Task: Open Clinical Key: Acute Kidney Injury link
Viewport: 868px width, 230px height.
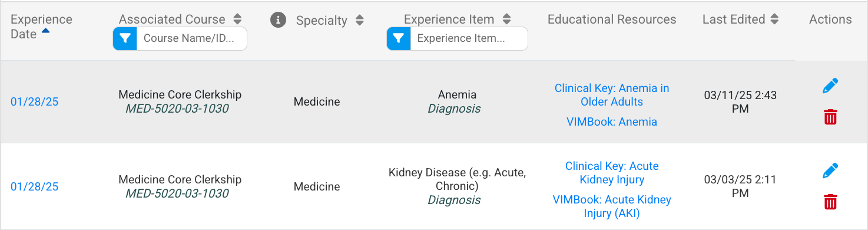Action: (x=612, y=173)
